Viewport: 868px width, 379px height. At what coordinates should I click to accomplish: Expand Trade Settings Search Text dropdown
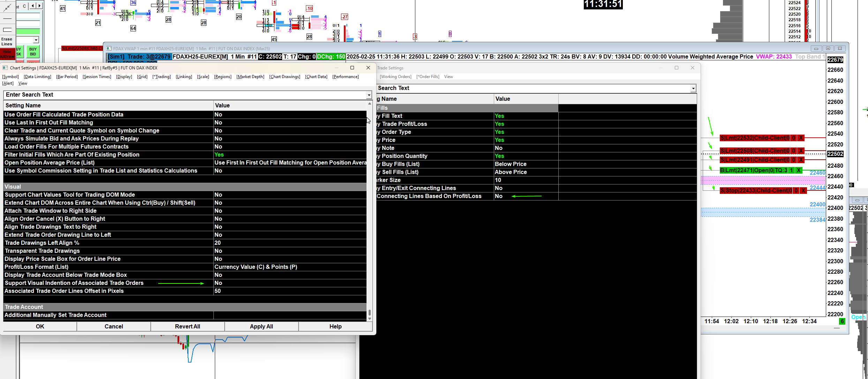pos(693,89)
